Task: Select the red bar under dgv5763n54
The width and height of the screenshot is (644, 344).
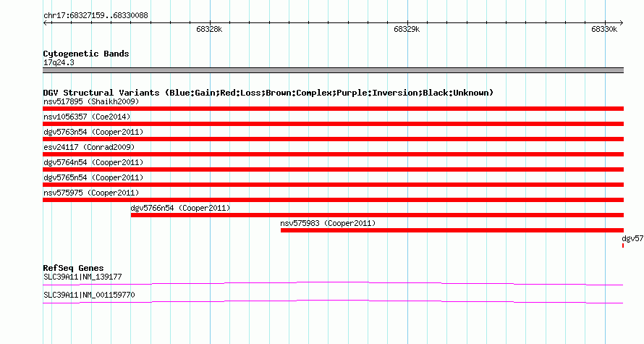Action: 333,139
